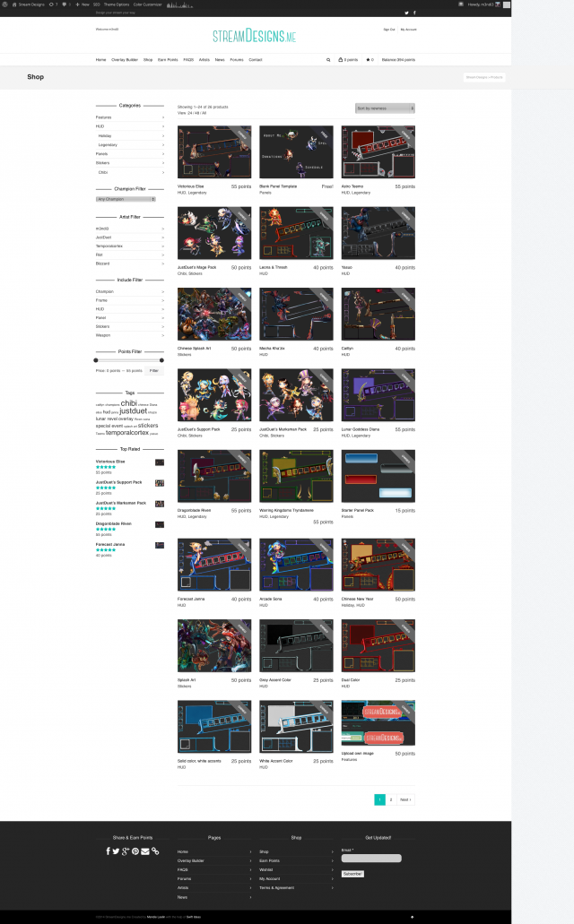Click the left handle of the points slider
574x924 pixels.
click(96, 360)
